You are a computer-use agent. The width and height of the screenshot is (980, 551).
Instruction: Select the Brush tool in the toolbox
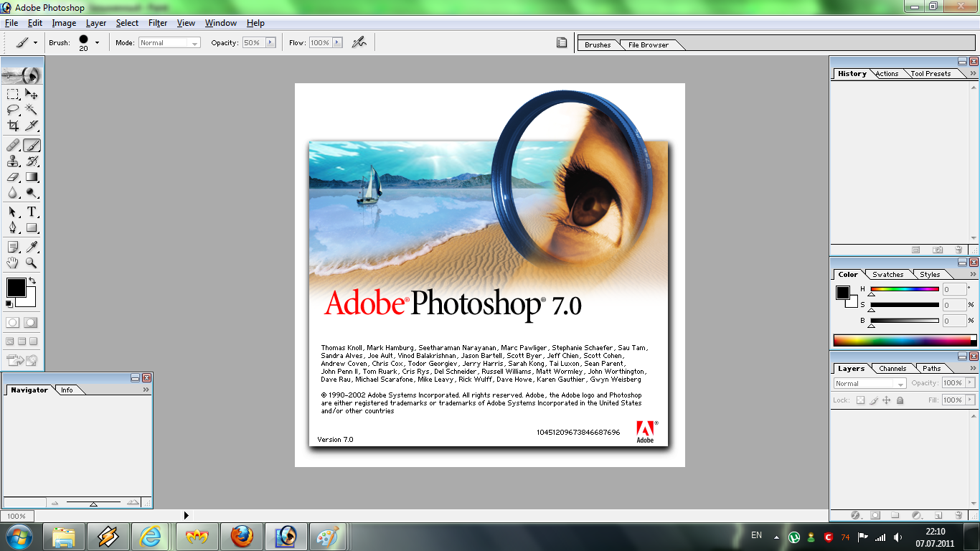[x=32, y=145]
